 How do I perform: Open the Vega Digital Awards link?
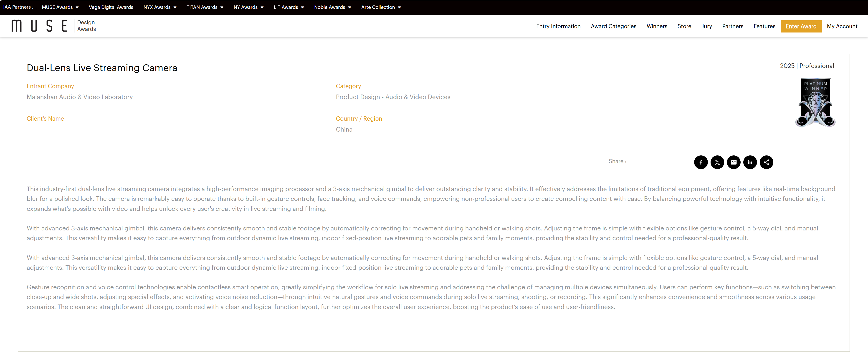click(111, 7)
